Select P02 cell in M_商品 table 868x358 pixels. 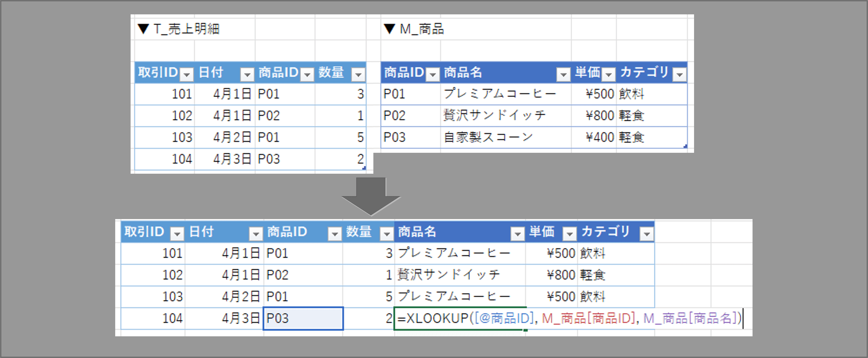[x=411, y=116]
